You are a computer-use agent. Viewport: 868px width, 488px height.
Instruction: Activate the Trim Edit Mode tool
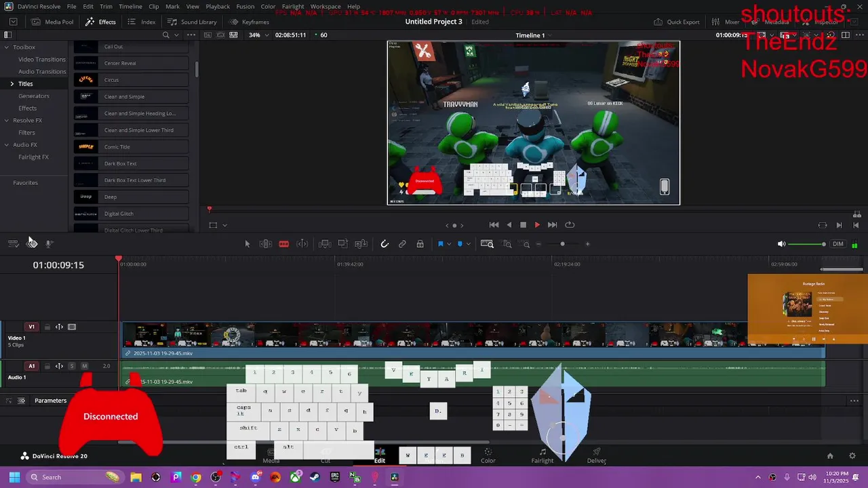point(266,244)
